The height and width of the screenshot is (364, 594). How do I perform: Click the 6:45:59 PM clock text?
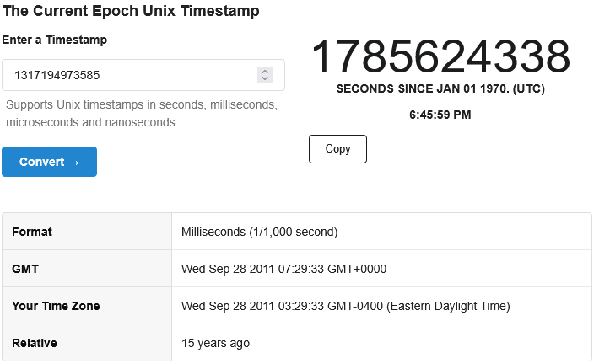click(440, 115)
